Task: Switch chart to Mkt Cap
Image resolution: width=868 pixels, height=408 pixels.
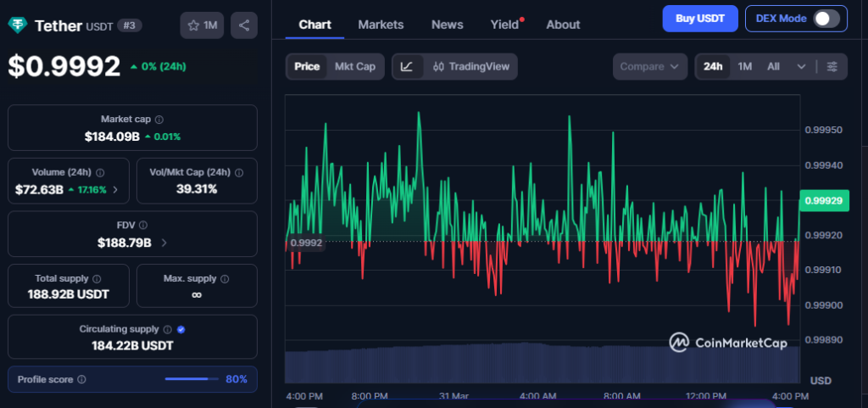Action: pyautogui.click(x=355, y=66)
